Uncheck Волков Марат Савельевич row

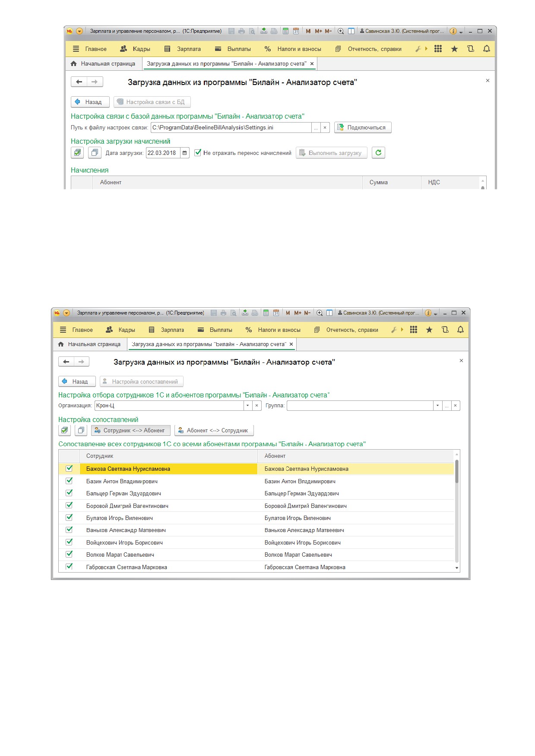pyautogui.click(x=69, y=554)
